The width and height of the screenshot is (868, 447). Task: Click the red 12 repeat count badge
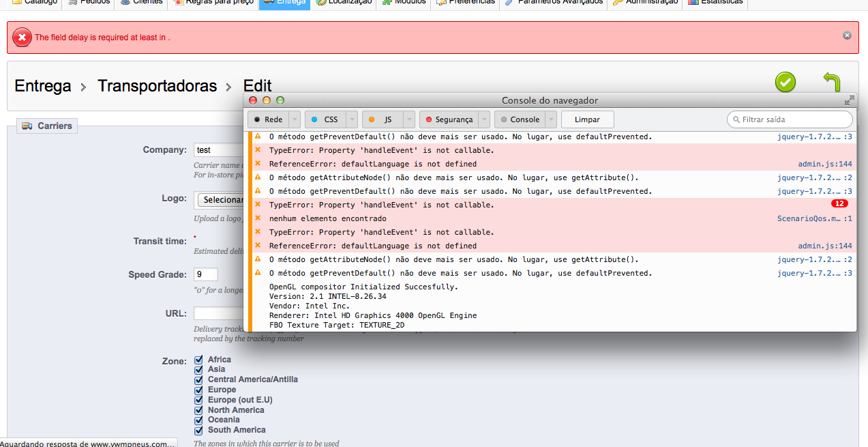click(839, 204)
